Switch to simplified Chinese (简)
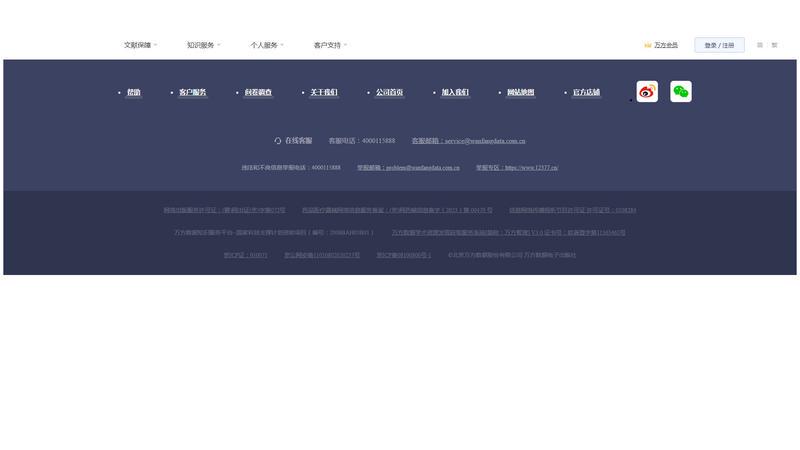The image size is (800, 450). 760,45
